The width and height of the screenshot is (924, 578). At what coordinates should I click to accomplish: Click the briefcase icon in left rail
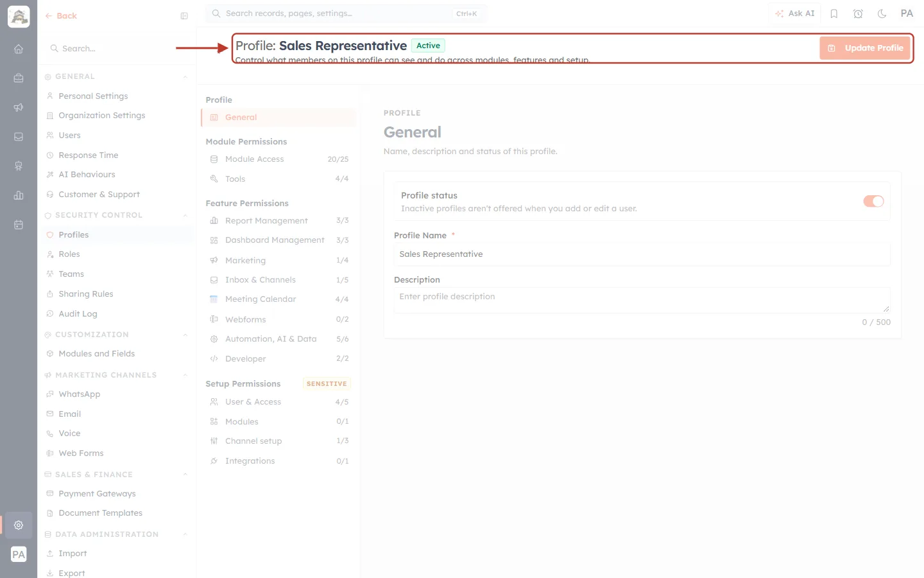(19, 78)
